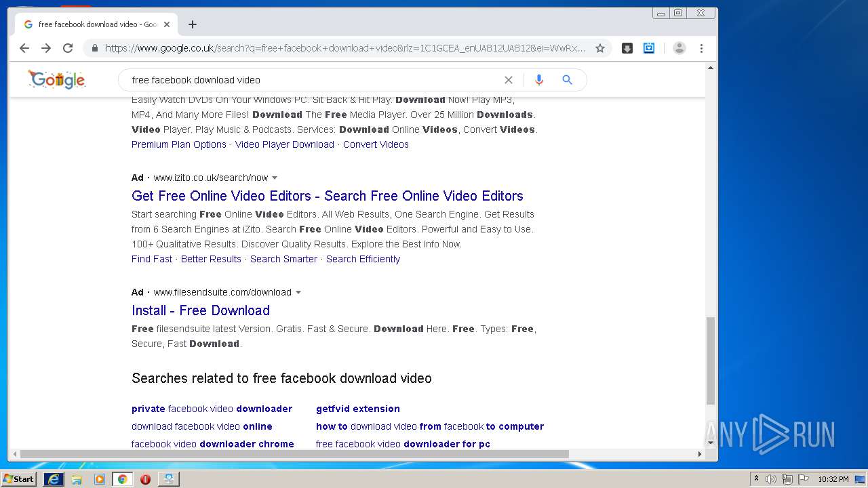
Task: View site security lock info
Action: click(x=95, y=48)
